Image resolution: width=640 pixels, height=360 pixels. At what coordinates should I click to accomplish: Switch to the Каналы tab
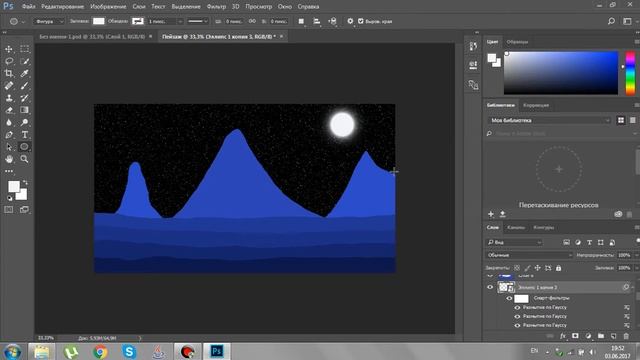[516, 228]
